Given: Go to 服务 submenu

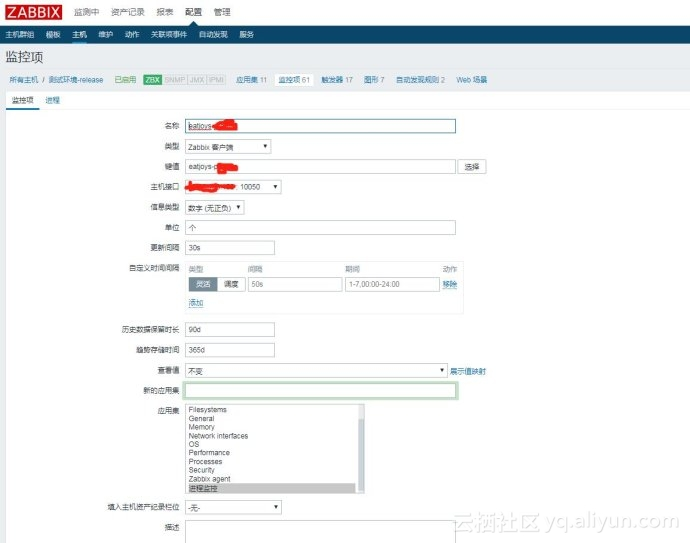Looking at the screenshot, I should coord(246,34).
